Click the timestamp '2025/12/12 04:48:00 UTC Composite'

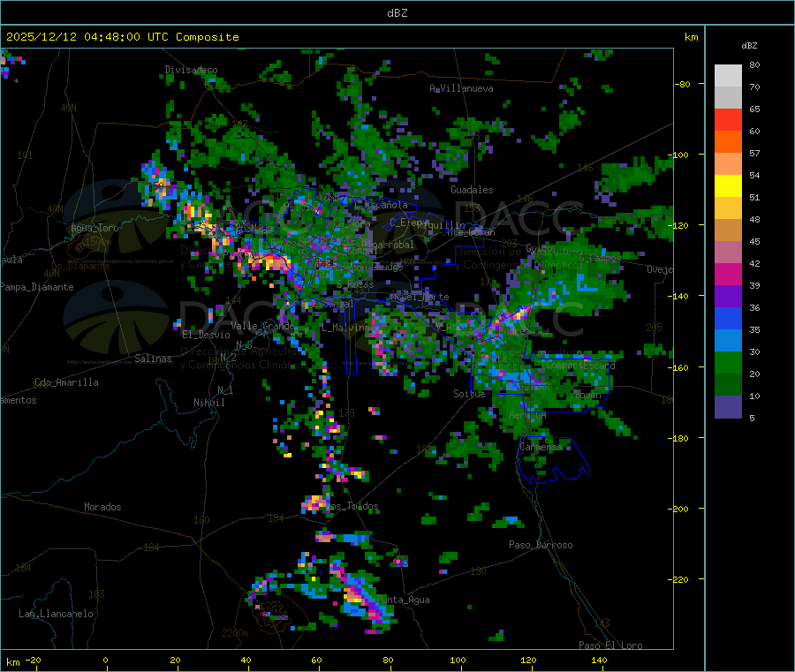coord(122,37)
